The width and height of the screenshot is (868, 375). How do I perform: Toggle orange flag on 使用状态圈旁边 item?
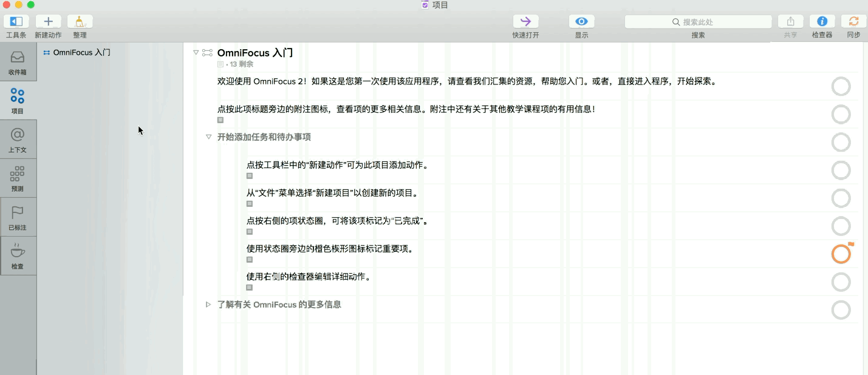coord(851,245)
